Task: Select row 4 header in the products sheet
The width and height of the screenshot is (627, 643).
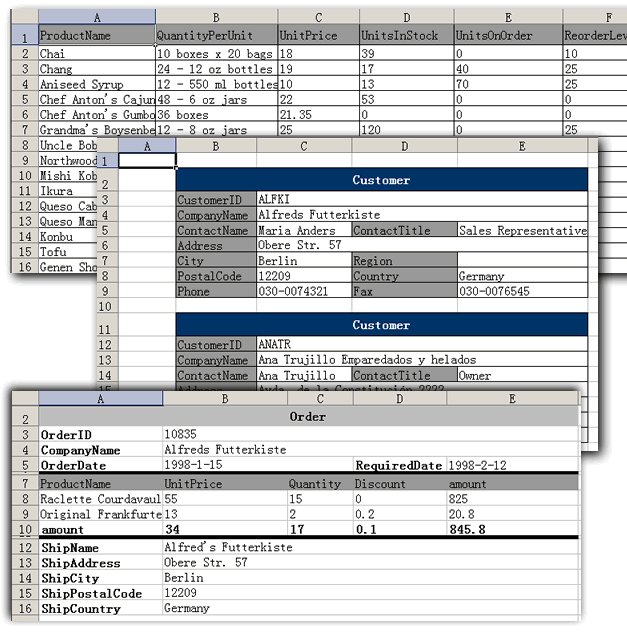Action: tap(25, 84)
